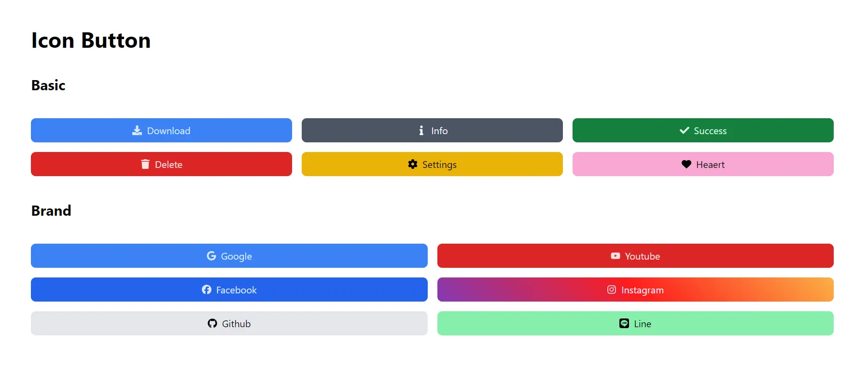Select the yellow Settings button label
Viewport: 868px width, 373px height.
(x=439, y=165)
